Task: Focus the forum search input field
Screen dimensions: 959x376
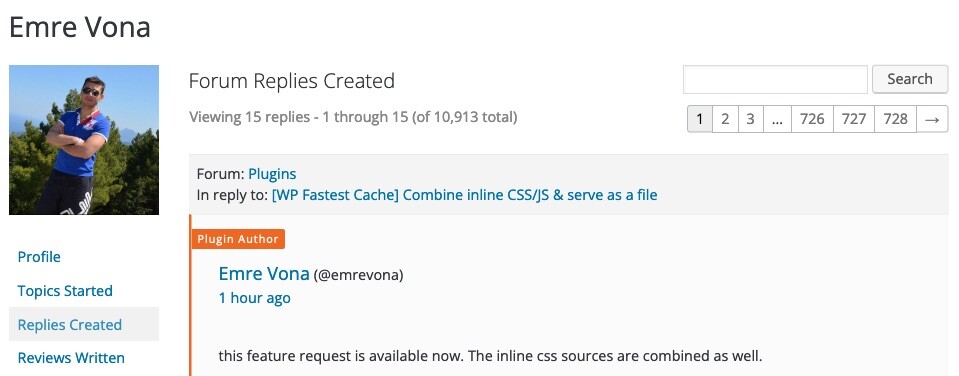Action: point(775,79)
